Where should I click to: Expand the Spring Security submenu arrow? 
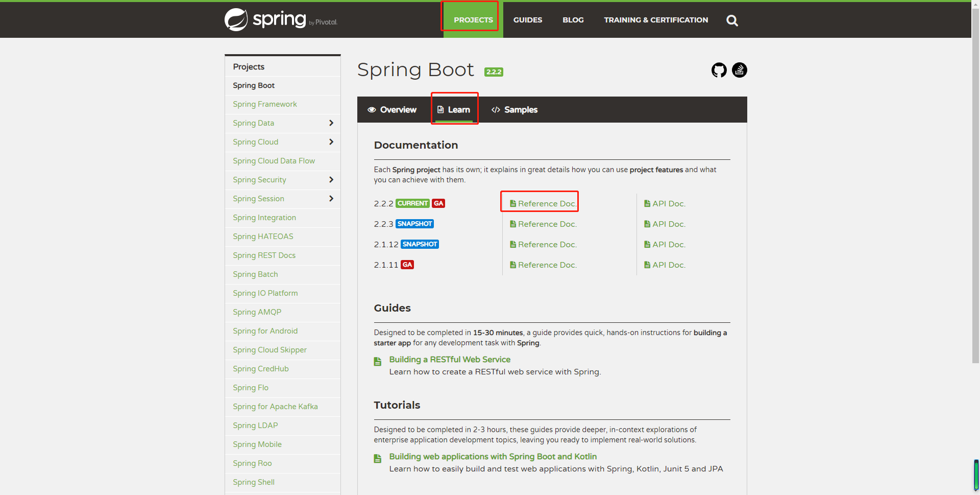coord(331,180)
